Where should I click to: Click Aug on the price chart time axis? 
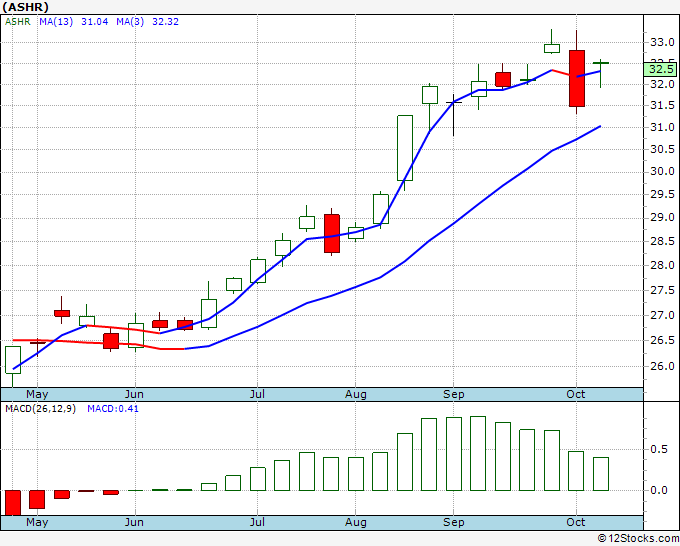356,395
